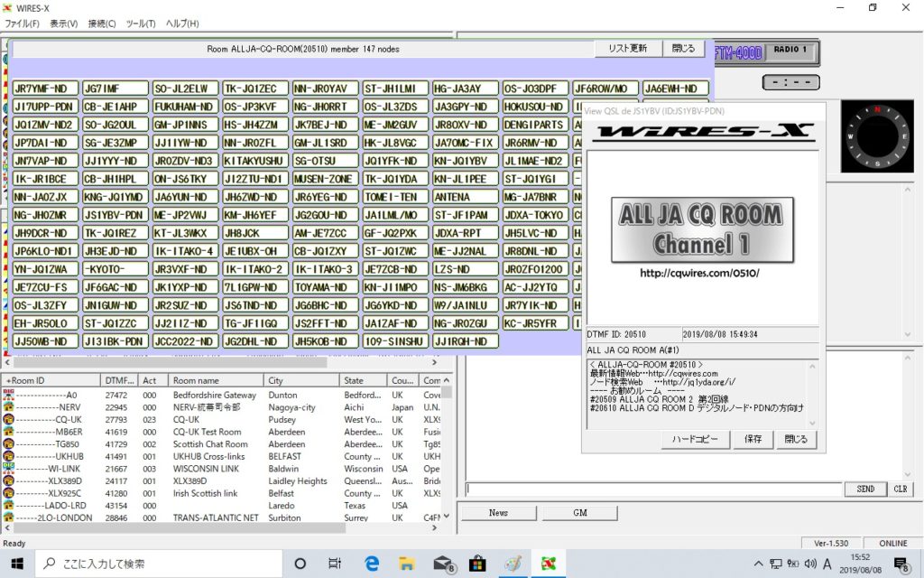924x578 pixels.
Task: Click the scroll-down chevron in QSL info box
Action: [811, 423]
